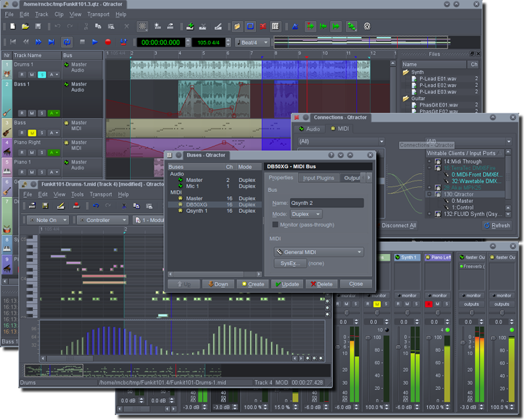Click the Metronome icon in the toolbar
The width and height of the screenshot is (525, 420).
coord(295,26)
